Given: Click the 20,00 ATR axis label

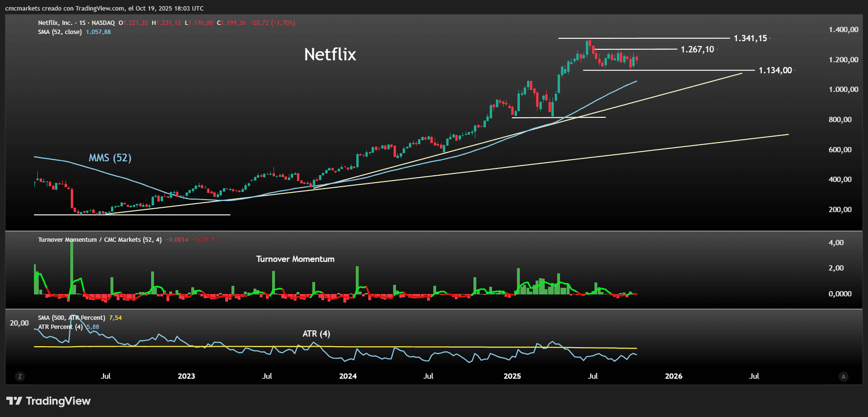Looking at the screenshot, I should (x=19, y=323).
